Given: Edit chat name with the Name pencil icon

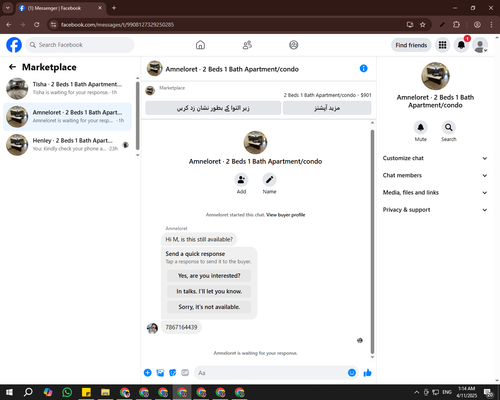Looking at the screenshot, I should click(269, 180).
